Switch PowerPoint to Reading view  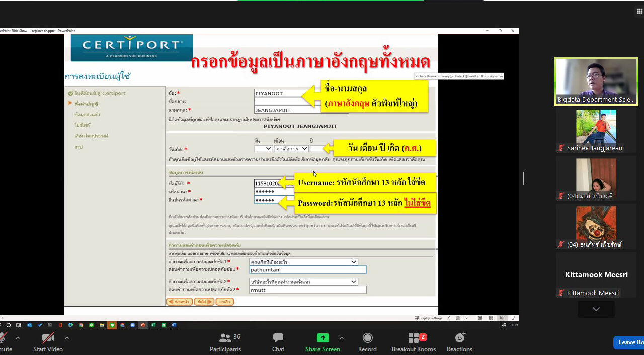pyautogui.click(x=502, y=318)
